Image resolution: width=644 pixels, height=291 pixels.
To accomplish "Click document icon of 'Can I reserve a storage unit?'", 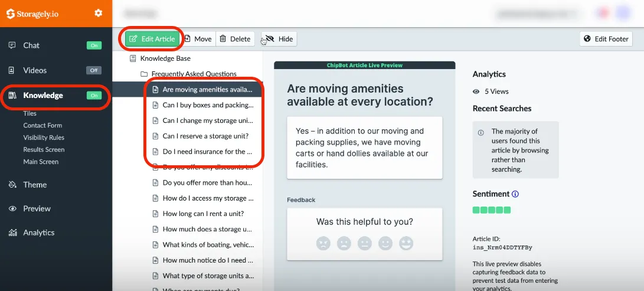I will tap(155, 136).
